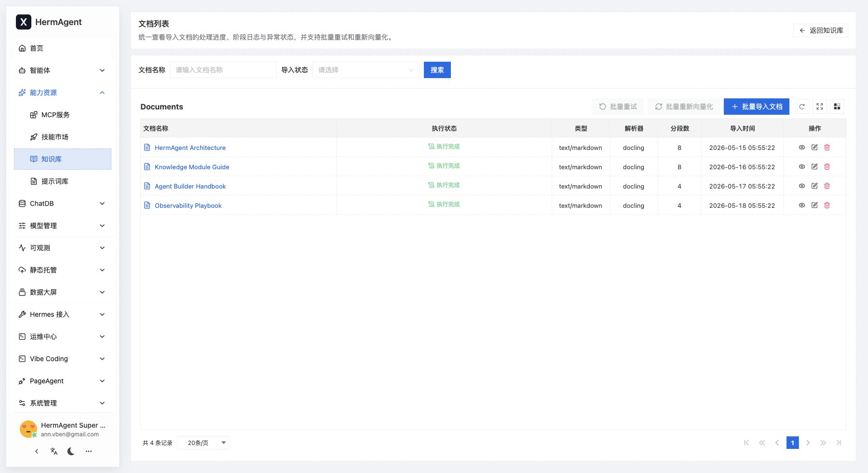Image resolution: width=868 pixels, height=473 pixels.
Task: Open column settings grid icon
Action: pos(837,107)
